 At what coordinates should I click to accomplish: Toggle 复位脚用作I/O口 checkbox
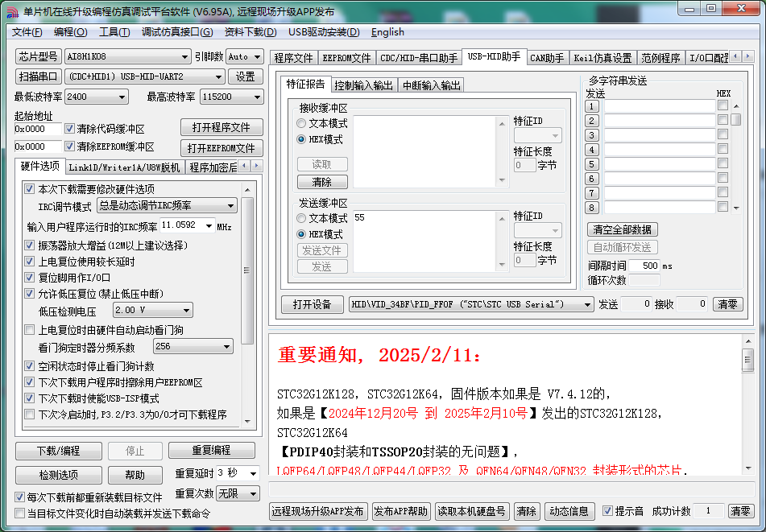[x=29, y=277]
